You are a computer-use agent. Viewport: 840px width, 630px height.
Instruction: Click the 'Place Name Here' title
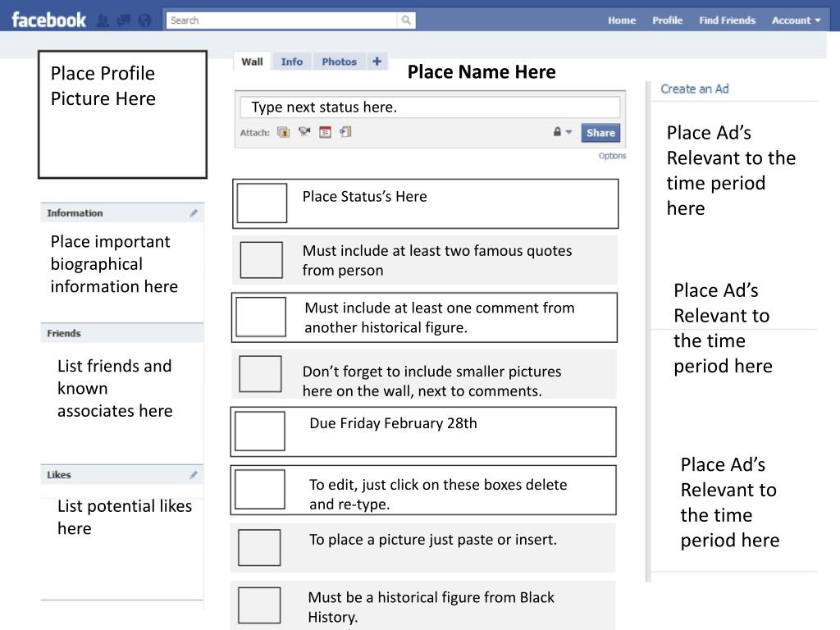coord(482,72)
